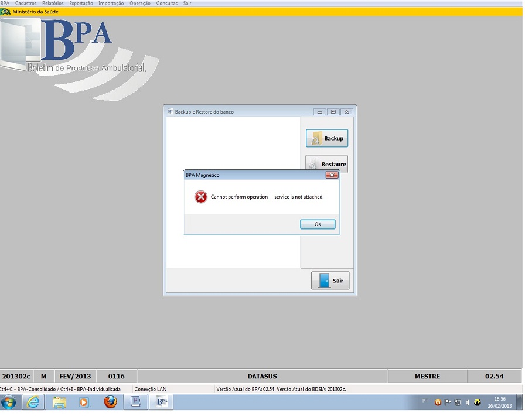Click the Windows Start button
525x420 pixels.
click(x=9, y=402)
